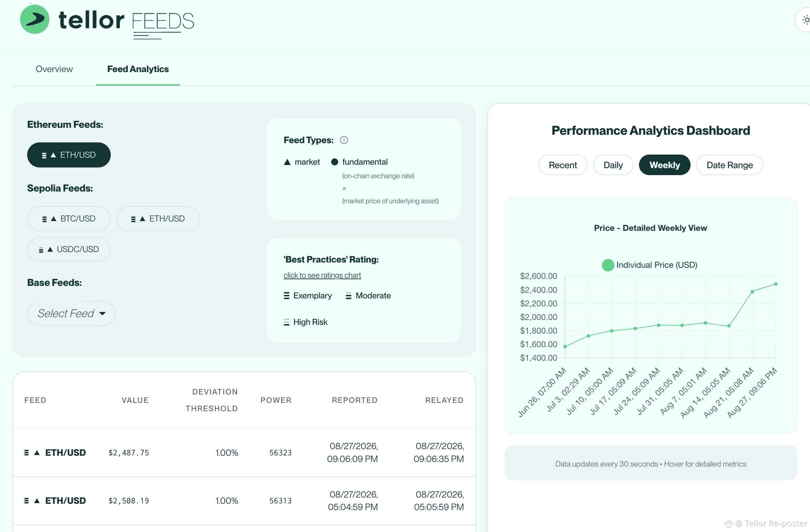The width and height of the screenshot is (810, 532).
Task: Show the Daily analytics view
Action: click(x=613, y=165)
